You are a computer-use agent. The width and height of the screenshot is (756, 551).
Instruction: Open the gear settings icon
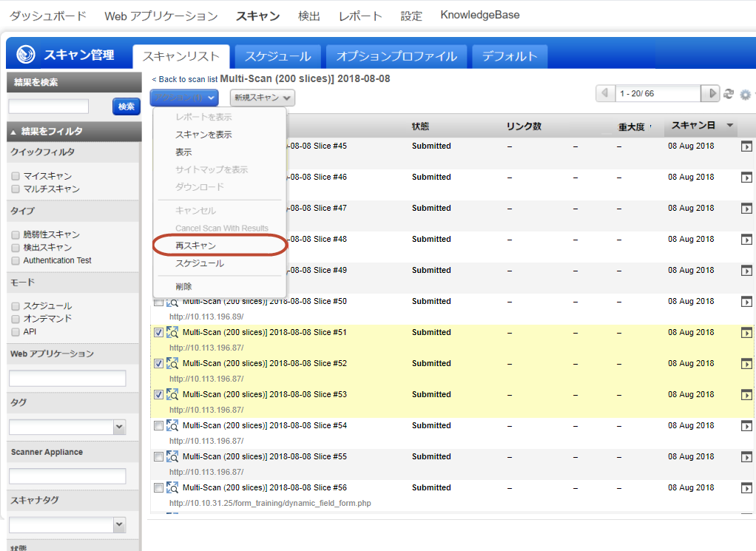[x=745, y=95]
